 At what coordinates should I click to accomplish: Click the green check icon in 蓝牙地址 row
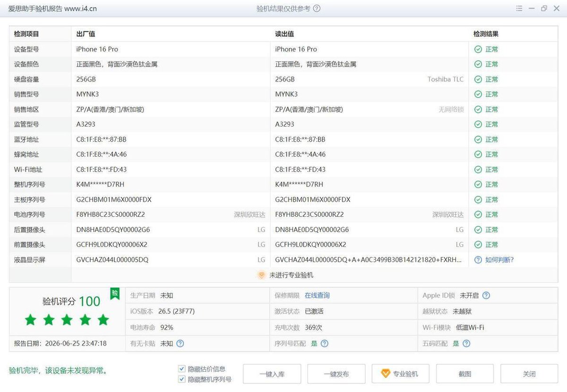pyautogui.click(x=478, y=139)
